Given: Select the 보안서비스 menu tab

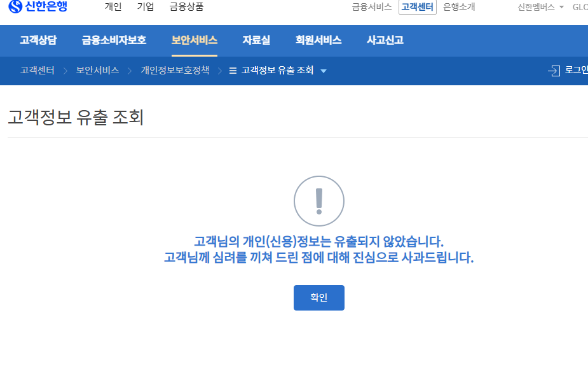Looking at the screenshot, I should [195, 40].
